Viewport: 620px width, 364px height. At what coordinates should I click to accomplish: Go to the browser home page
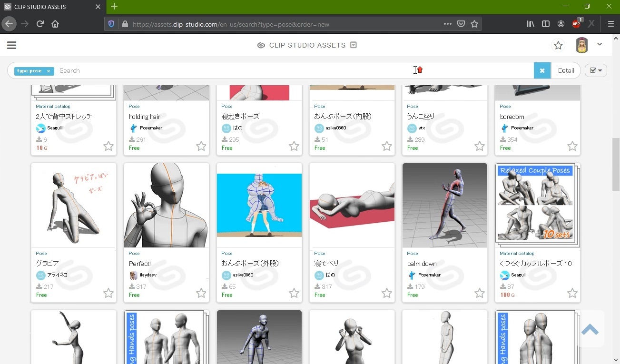(55, 24)
